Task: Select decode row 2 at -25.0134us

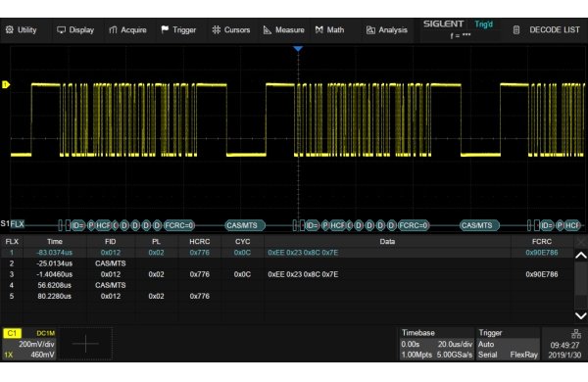Action: click(x=287, y=263)
